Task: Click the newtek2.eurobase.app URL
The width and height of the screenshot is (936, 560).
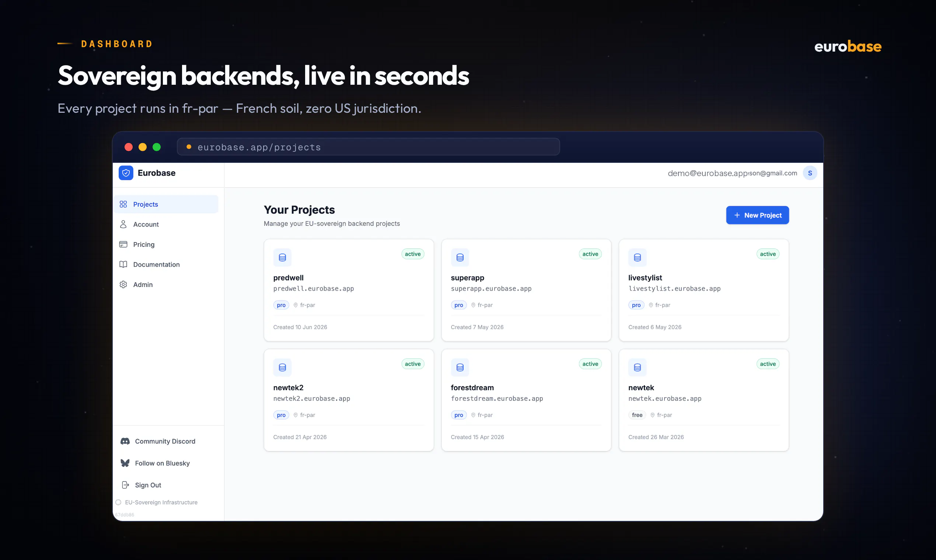Action: (x=311, y=399)
